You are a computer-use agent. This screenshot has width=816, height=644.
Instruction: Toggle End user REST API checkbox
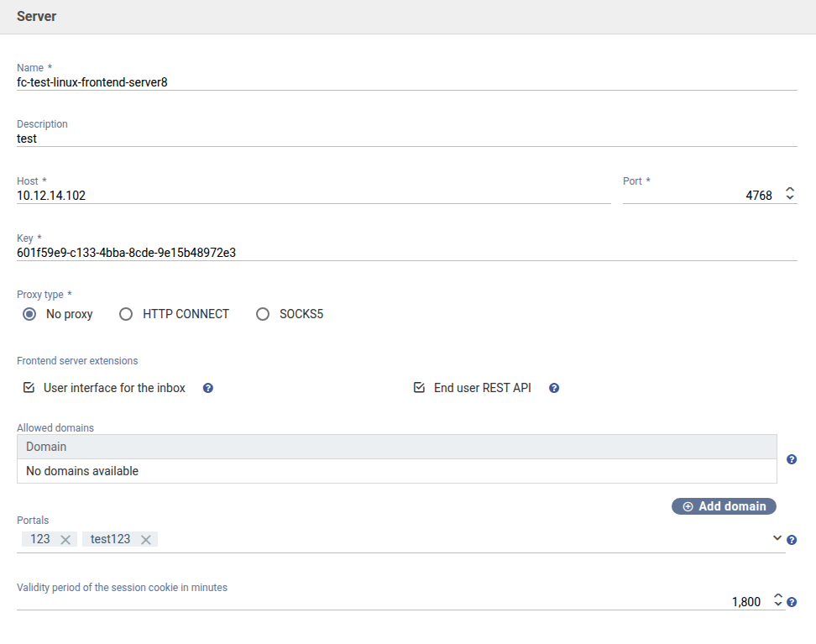[420, 388]
